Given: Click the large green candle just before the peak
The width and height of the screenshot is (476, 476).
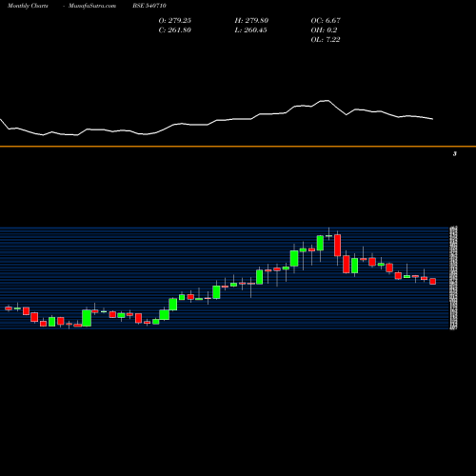Looking at the screenshot, I should coord(320,243).
